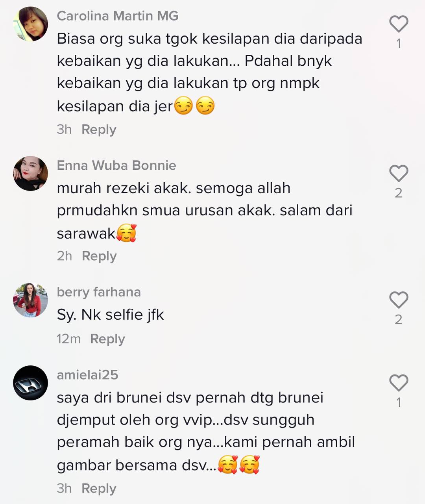Reply to amielai25's Brunei comment

tap(99, 488)
